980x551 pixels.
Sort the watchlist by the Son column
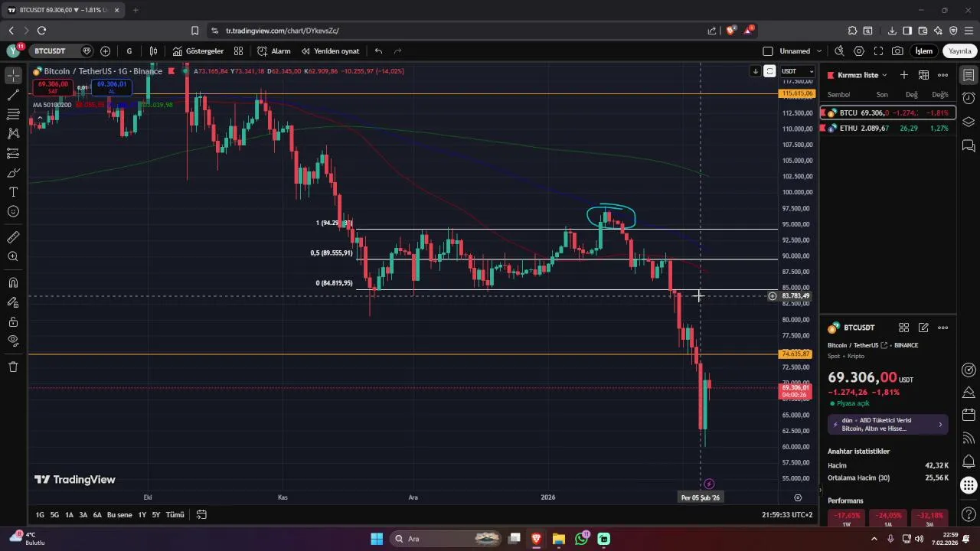coord(882,95)
